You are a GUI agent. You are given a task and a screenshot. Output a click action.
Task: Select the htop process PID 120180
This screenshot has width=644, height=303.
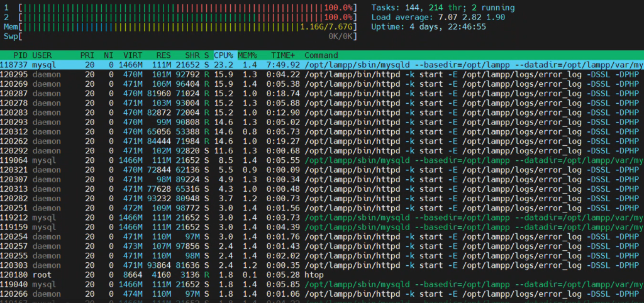pyautogui.click(x=322, y=275)
